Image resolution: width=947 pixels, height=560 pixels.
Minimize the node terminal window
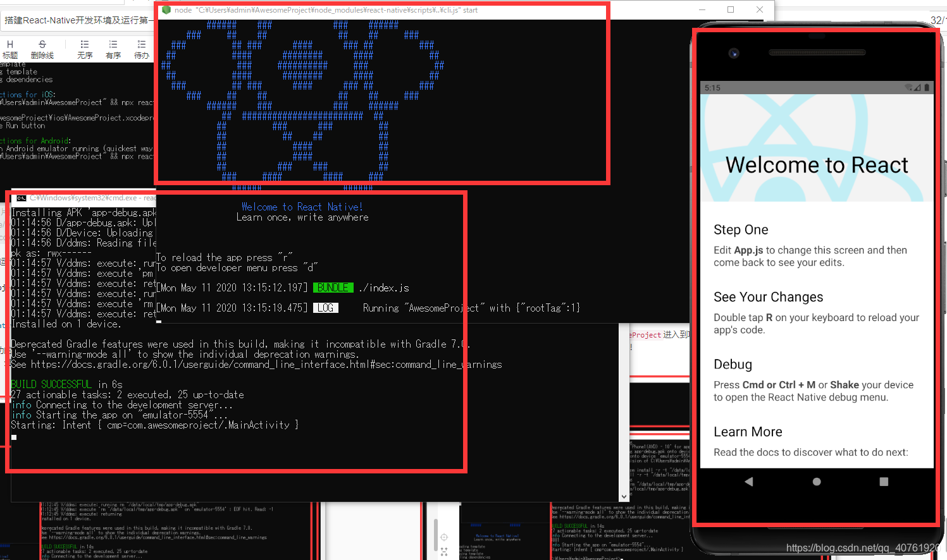[x=702, y=9]
